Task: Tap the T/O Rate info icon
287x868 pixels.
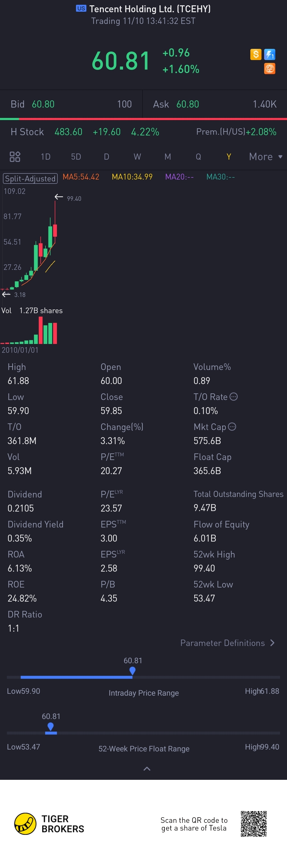Action: (234, 397)
